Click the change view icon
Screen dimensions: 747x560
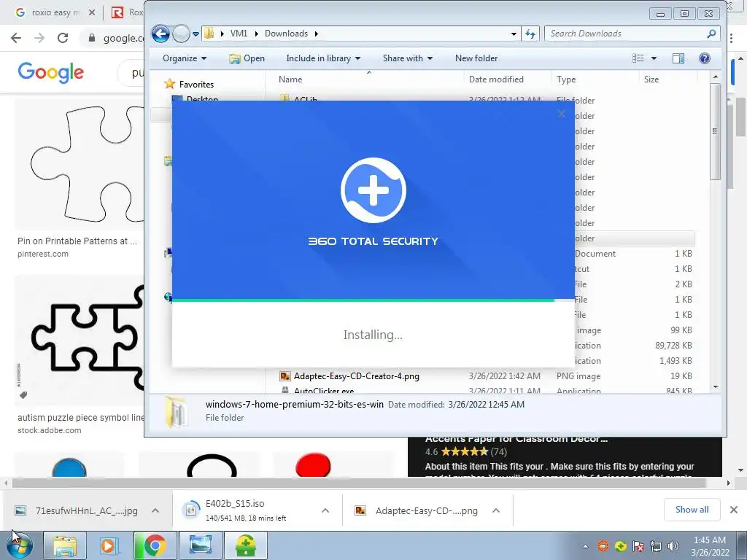tap(638, 58)
